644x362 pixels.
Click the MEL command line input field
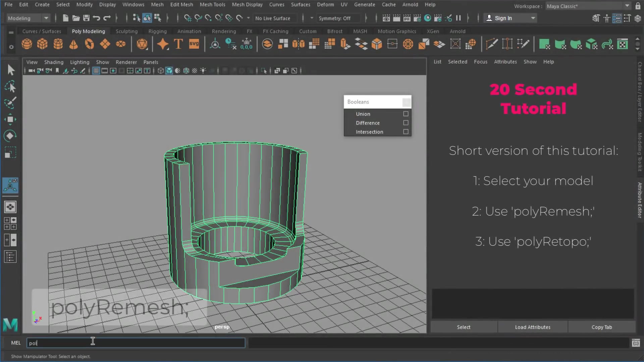click(136, 343)
